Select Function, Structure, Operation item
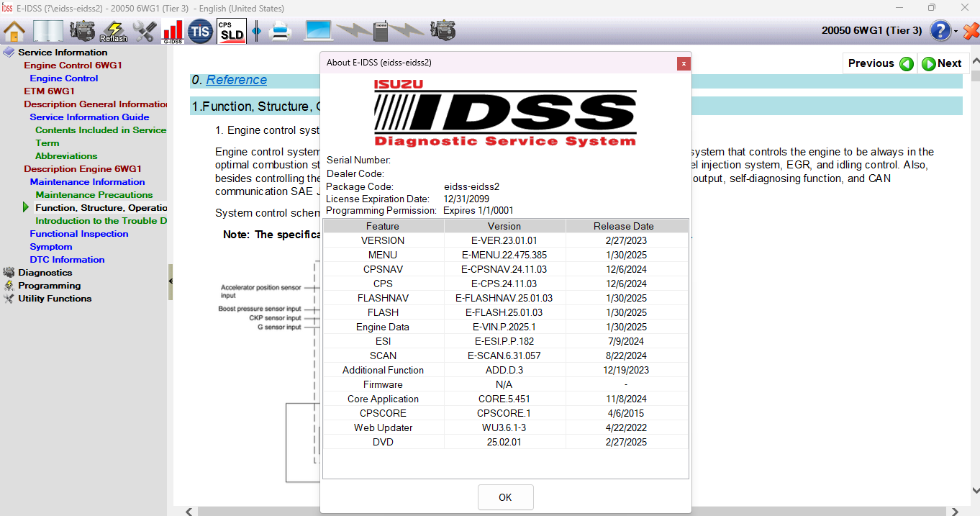This screenshot has height=516, width=980. [101, 208]
